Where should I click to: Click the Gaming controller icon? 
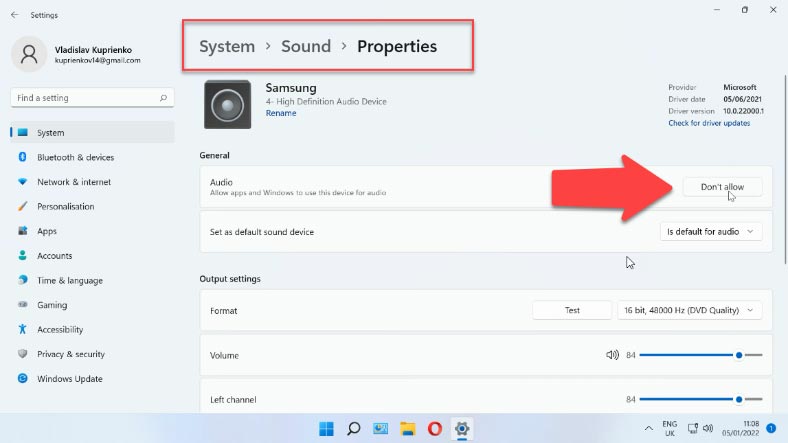pyautogui.click(x=23, y=304)
